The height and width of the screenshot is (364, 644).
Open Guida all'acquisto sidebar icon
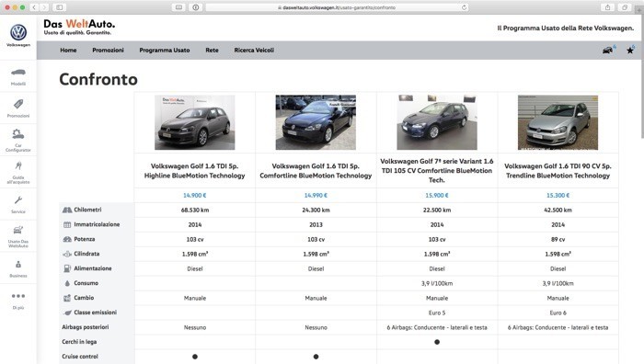pyautogui.click(x=18, y=165)
